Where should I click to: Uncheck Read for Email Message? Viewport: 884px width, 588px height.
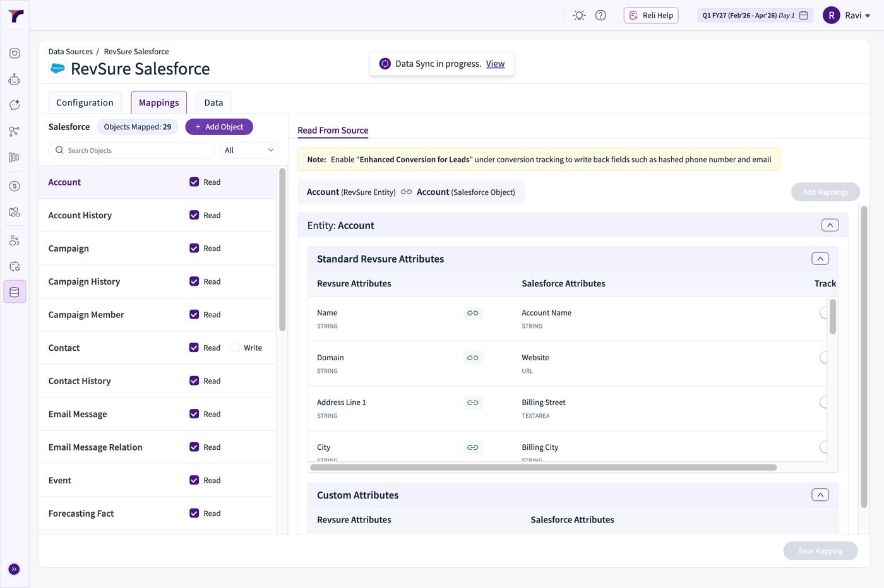194,414
